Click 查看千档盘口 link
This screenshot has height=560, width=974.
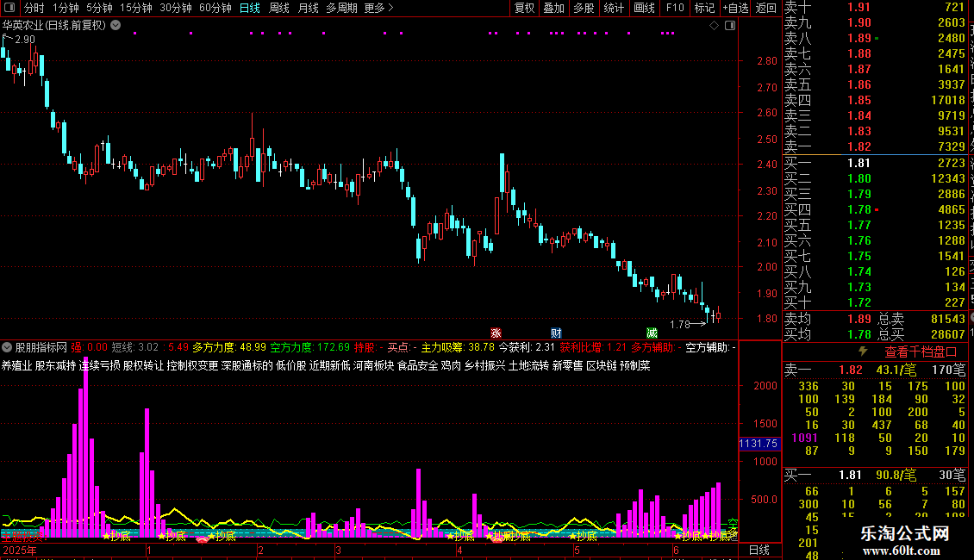coord(921,352)
